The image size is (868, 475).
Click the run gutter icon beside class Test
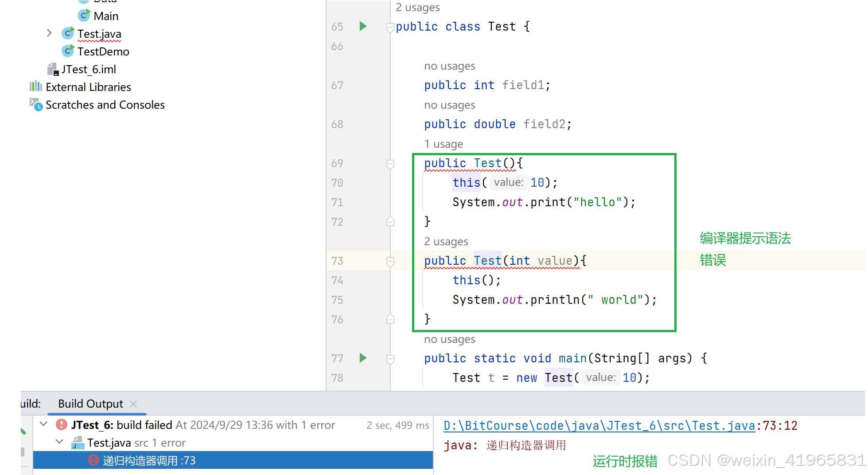[363, 26]
